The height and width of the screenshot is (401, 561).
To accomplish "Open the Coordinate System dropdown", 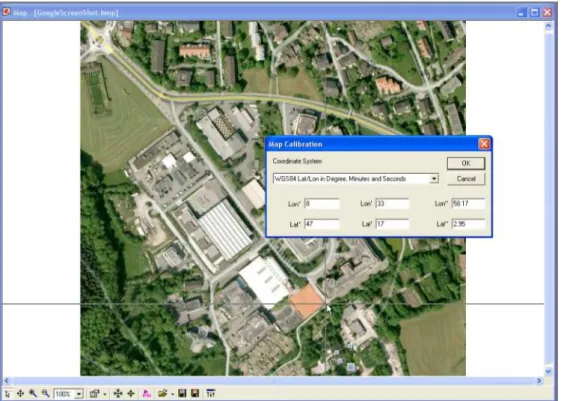I will point(434,179).
